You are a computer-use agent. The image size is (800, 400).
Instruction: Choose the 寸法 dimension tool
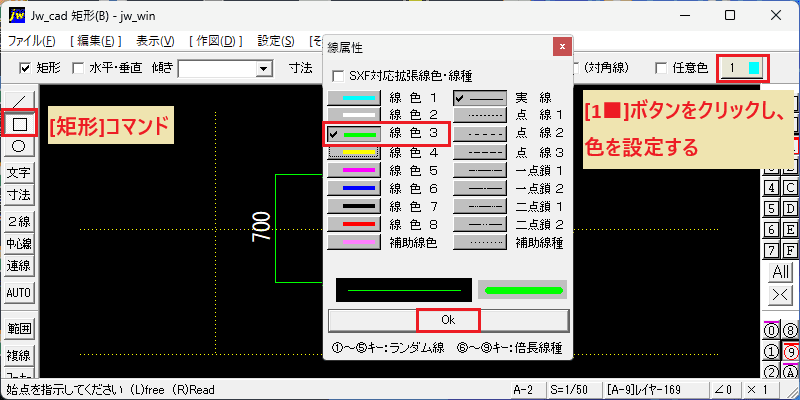pos(19,195)
